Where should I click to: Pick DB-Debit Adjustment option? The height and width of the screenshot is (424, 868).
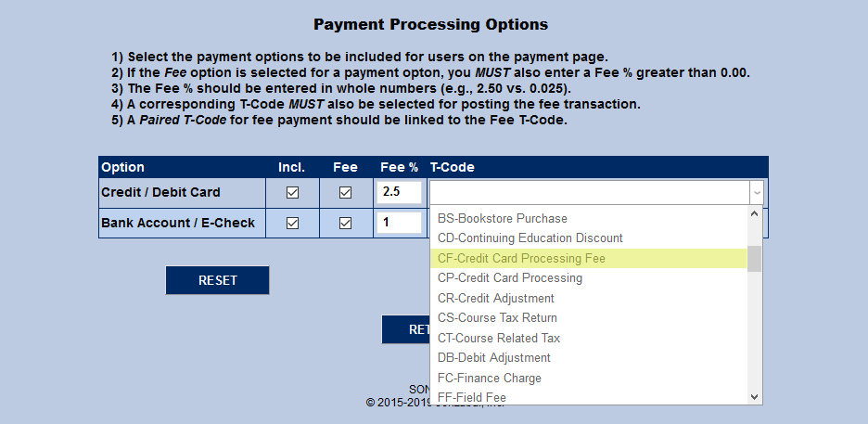[x=493, y=357]
